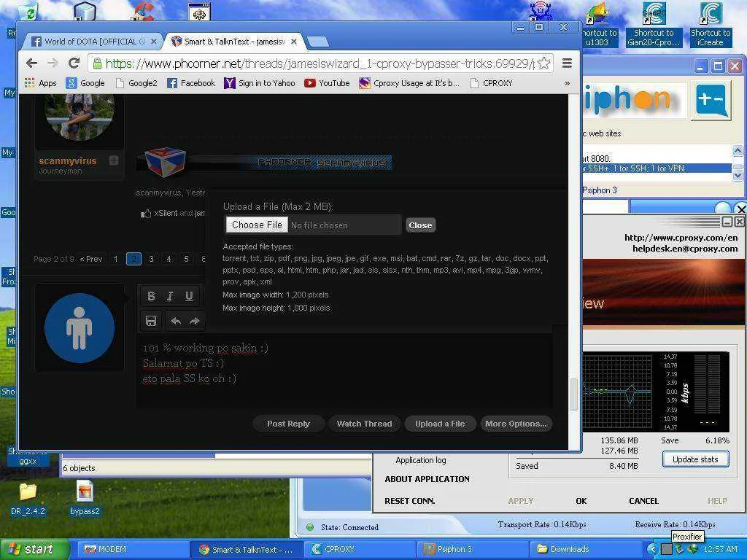Undo the last edit in reply editor
The height and width of the screenshot is (560, 747).
coord(176,321)
